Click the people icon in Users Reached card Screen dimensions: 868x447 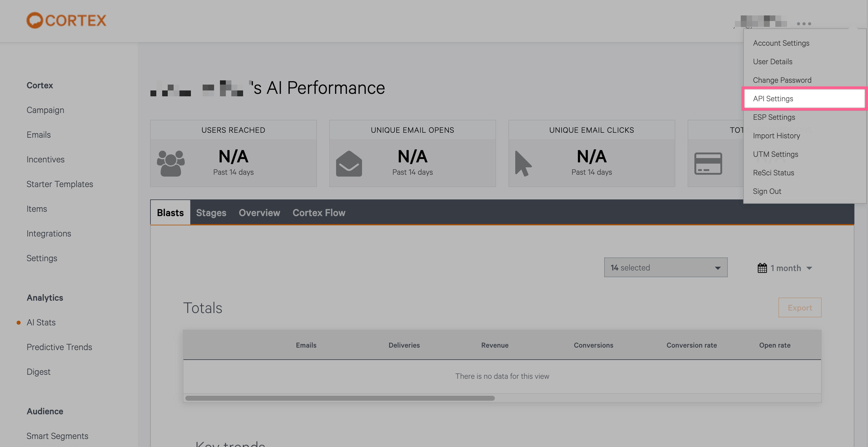click(x=171, y=164)
